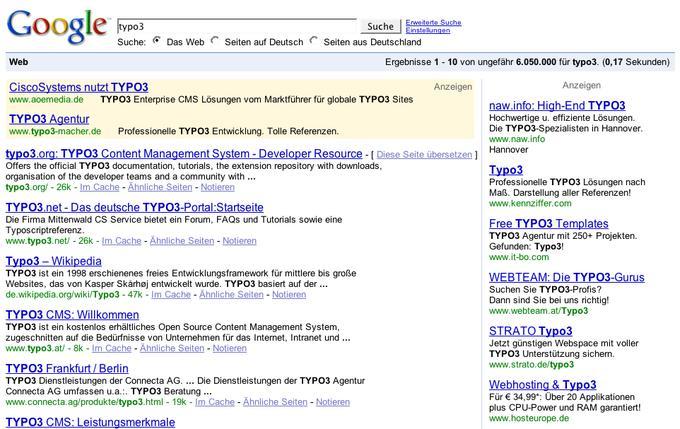
Task: Click Diese Seite übersetzen link
Action: click(x=424, y=155)
